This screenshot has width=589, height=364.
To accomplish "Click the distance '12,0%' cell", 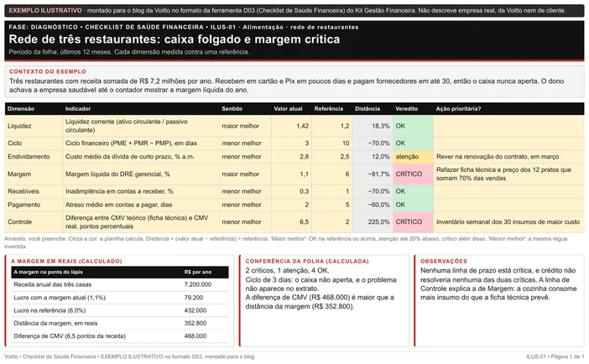I will [x=373, y=157].
